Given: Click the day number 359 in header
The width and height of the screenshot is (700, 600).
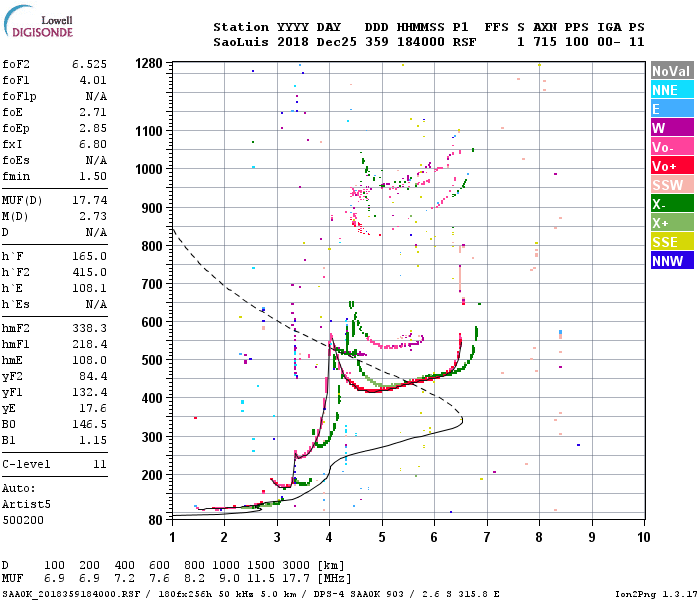Looking at the screenshot, I should pyautogui.click(x=377, y=42).
